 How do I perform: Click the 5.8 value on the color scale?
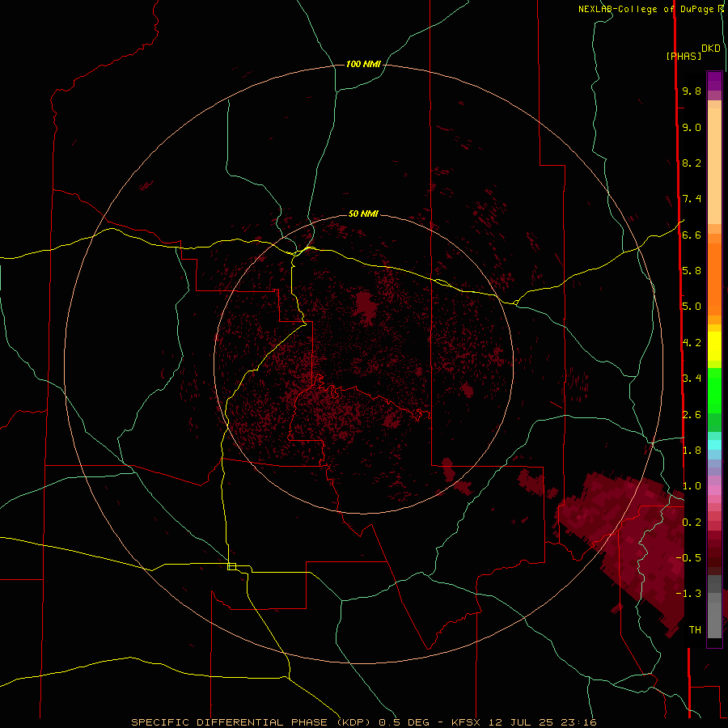[692, 270]
